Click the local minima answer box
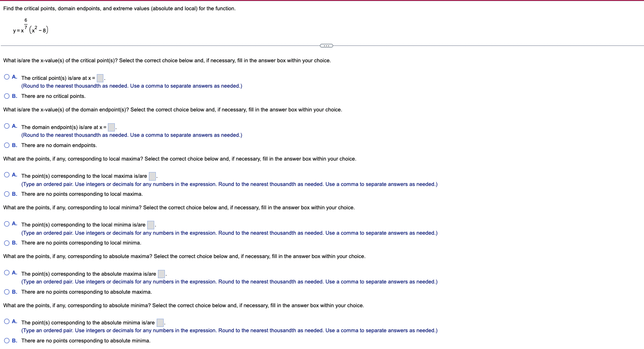The width and height of the screenshot is (644, 349). 151,225
